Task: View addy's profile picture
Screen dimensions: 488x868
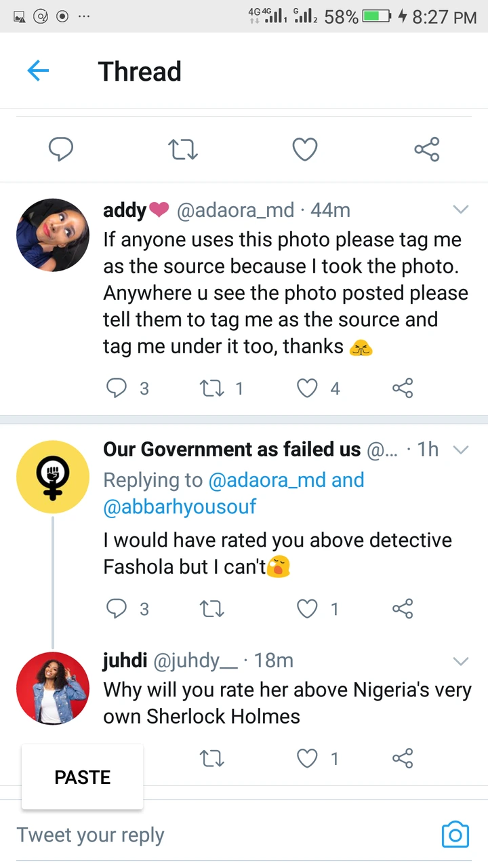Action: (x=53, y=235)
